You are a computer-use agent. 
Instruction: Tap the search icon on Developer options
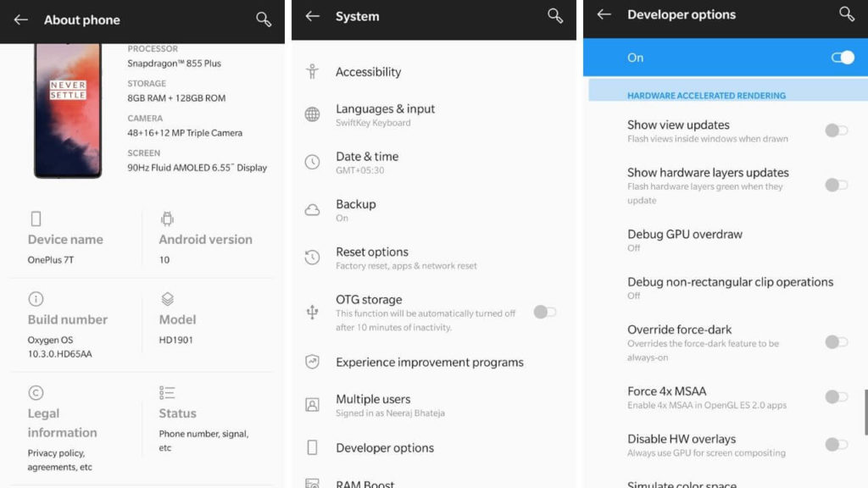[x=846, y=14]
